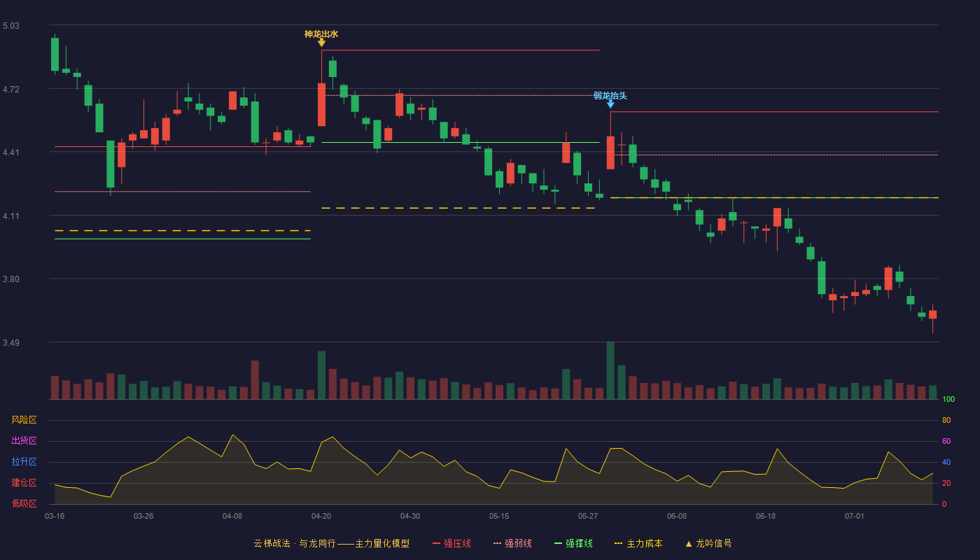Click the tallest volume bar near 05-27

pos(610,370)
